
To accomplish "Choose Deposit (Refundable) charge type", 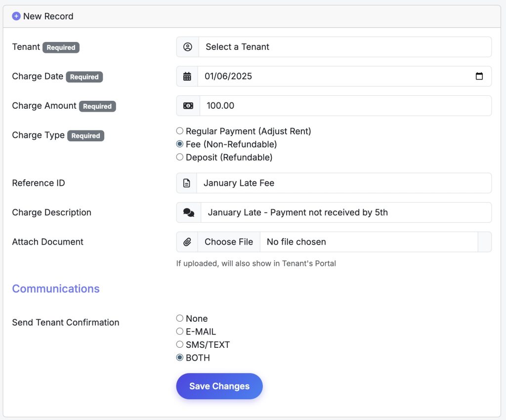I will pos(180,157).
